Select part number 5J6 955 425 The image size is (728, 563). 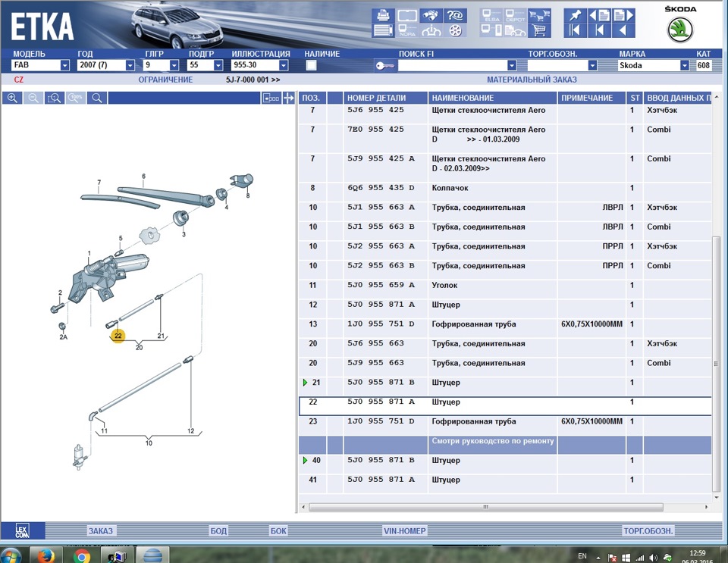pyautogui.click(x=375, y=110)
